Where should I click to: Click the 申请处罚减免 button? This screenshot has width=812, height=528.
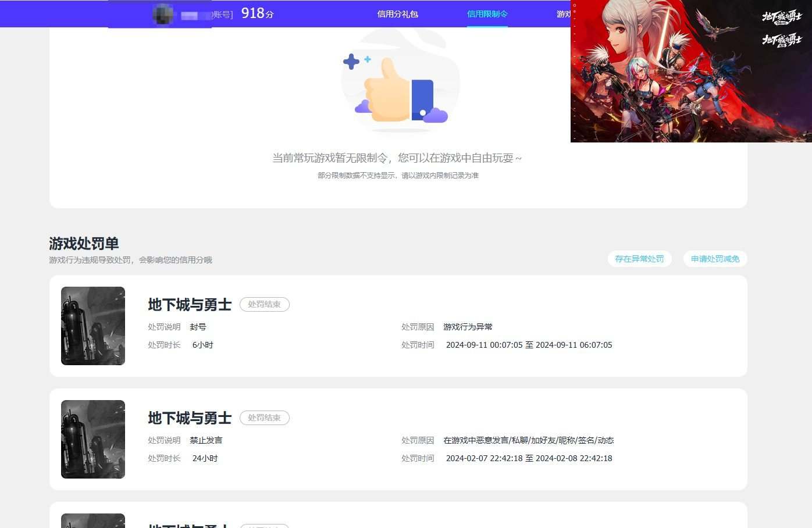pyautogui.click(x=715, y=259)
